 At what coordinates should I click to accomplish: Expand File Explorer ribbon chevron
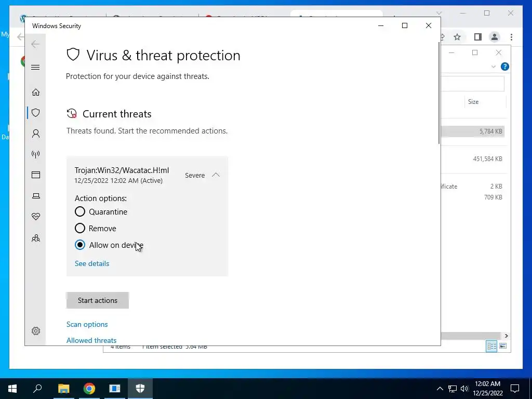coord(494,66)
